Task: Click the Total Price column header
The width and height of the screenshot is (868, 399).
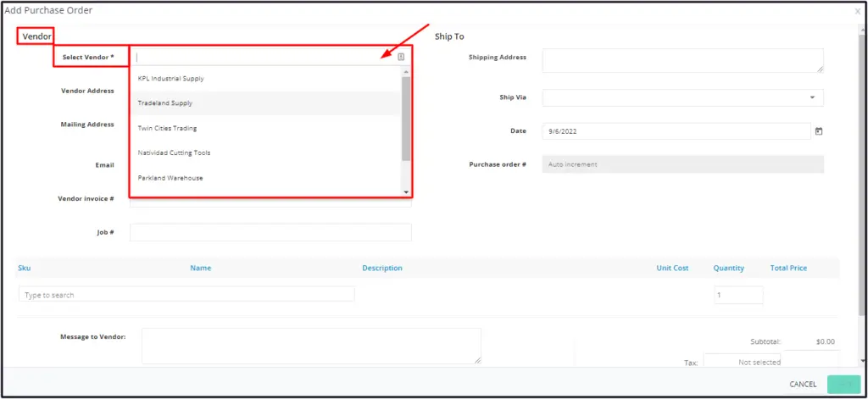Action: (788, 268)
